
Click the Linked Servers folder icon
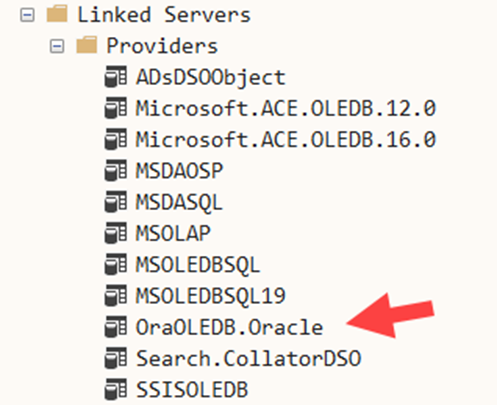pos(57,14)
